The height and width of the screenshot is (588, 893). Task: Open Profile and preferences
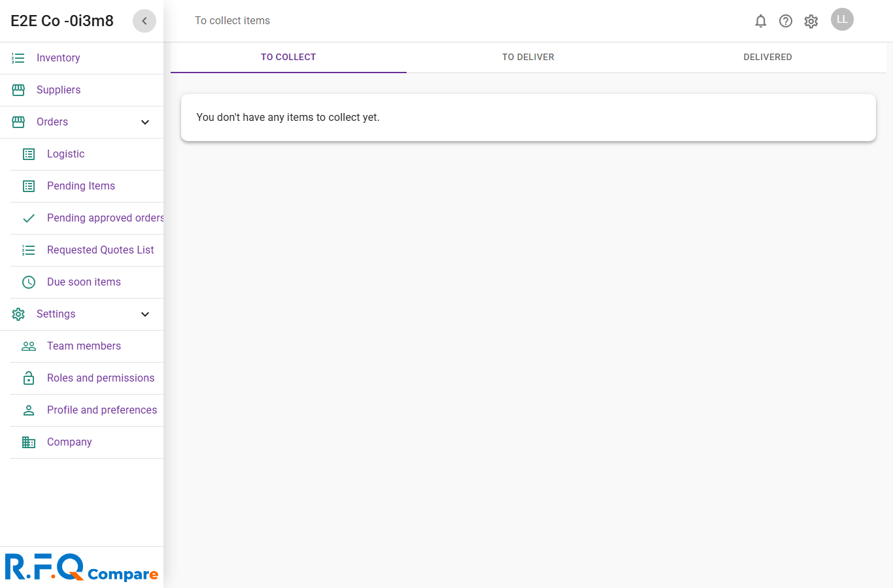point(102,410)
